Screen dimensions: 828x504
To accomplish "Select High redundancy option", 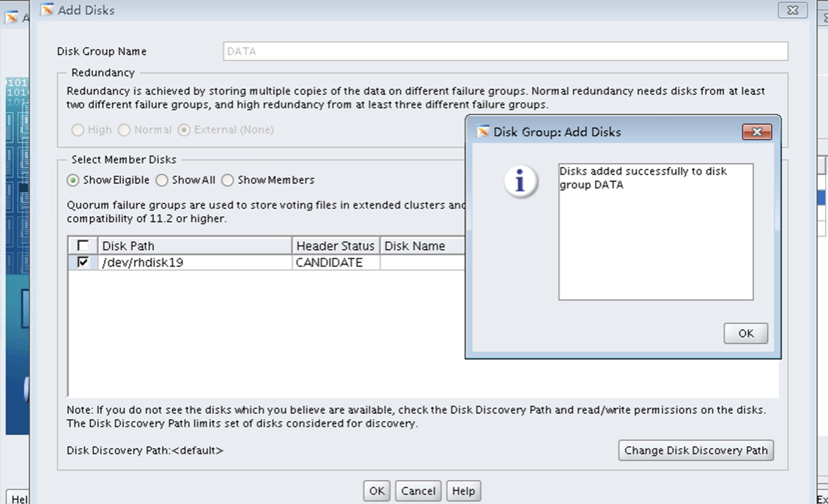I will [78, 130].
